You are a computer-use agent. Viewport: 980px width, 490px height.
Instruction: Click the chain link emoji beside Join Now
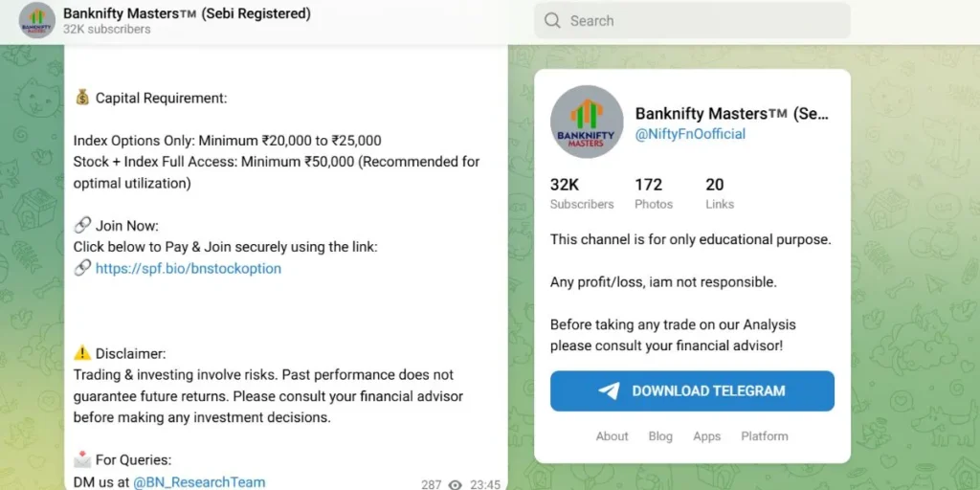click(82, 226)
